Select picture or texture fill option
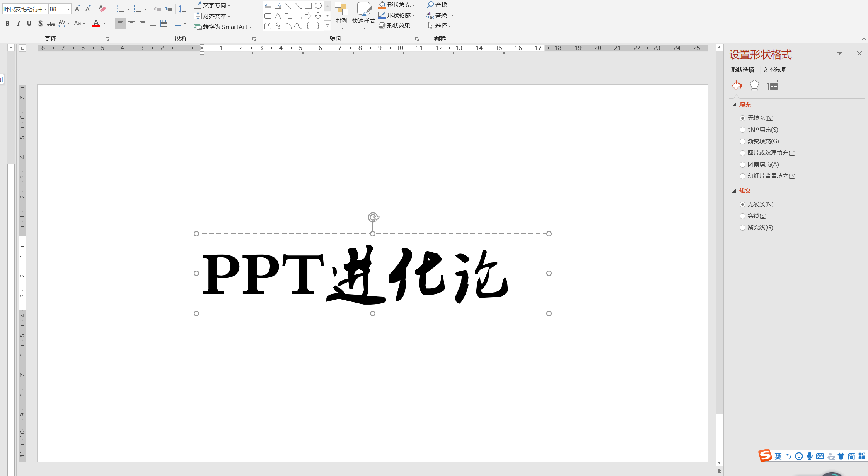868x476 pixels. click(x=767, y=153)
